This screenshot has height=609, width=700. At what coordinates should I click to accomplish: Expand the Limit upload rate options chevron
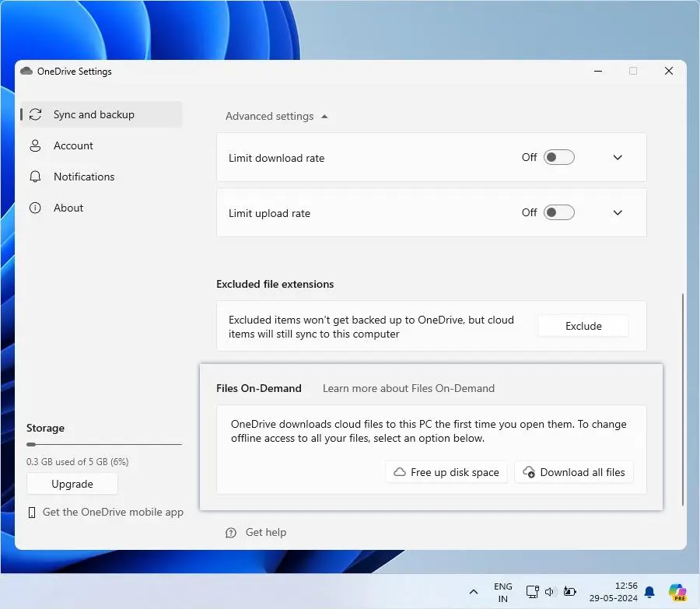pyautogui.click(x=618, y=212)
